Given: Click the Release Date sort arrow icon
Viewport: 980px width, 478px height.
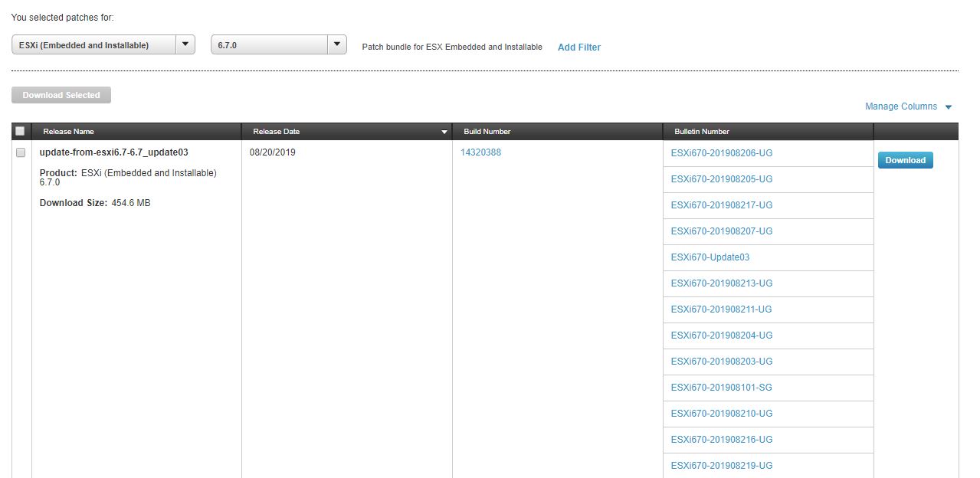Looking at the screenshot, I should click(x=444, y=133).
